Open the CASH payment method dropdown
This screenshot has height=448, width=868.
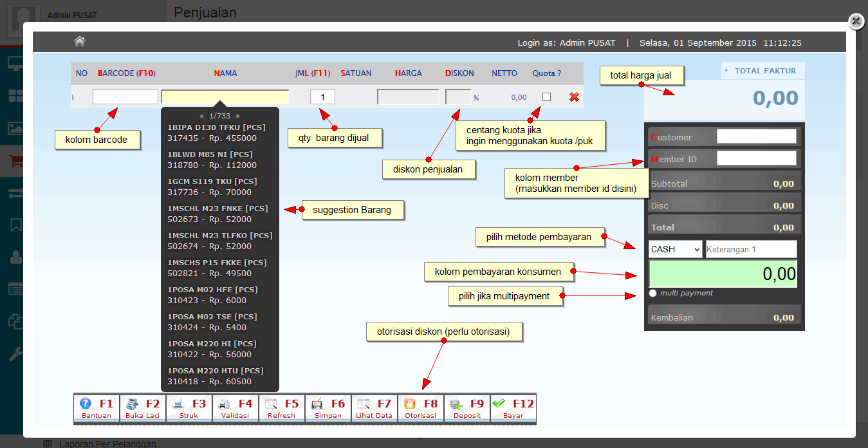pyautogui.click(x=675, y=249)
